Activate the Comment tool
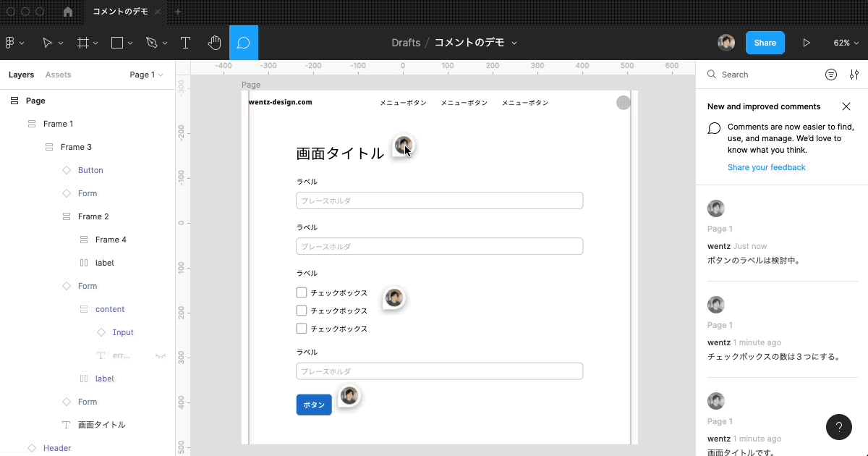Viewport: 868px width, 456px height. pyautogui.click(x=244, y=43)
